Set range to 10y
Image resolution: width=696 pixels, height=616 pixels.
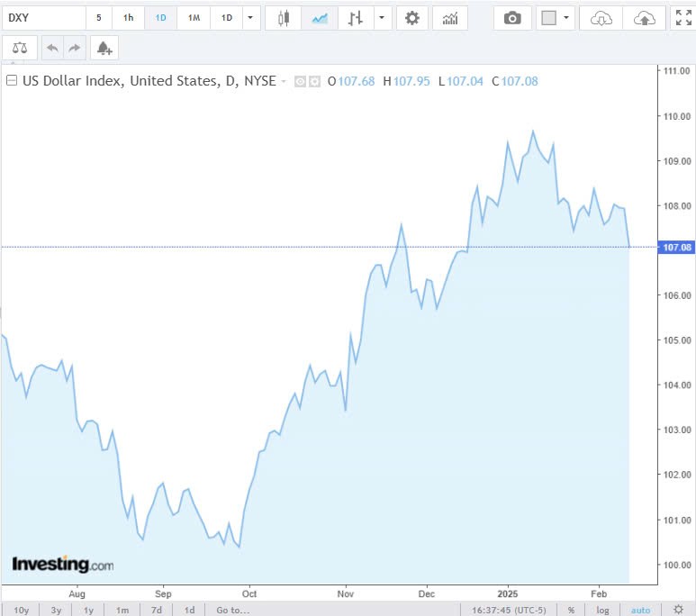(x=22, y=610)
